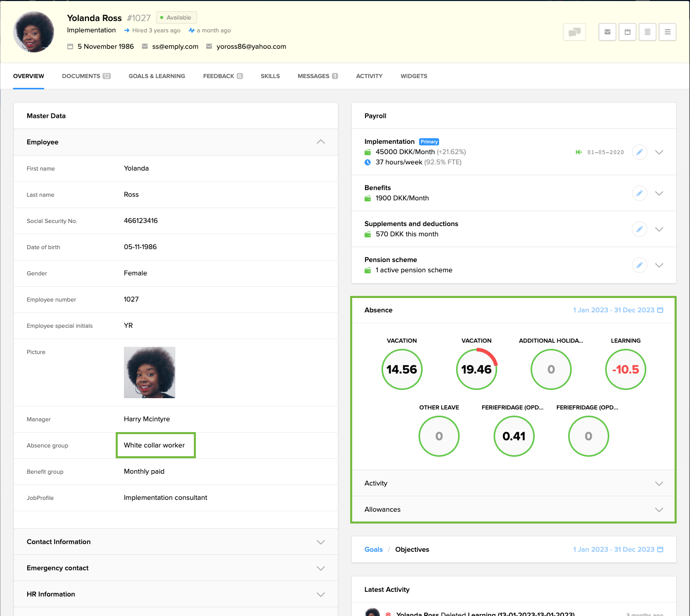Open the Goals & Learning tab

point(157,76)
